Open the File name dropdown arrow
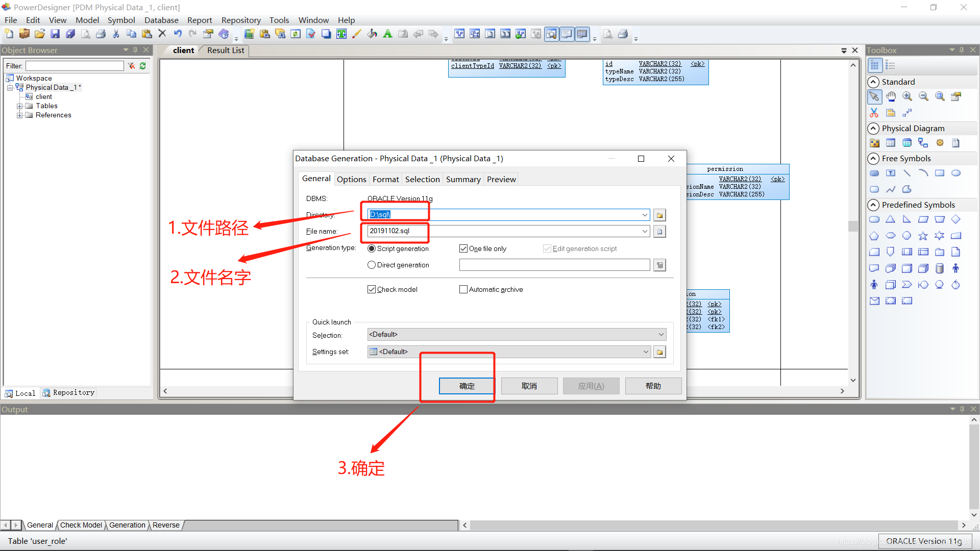The height and width of the screenshot is (551, 980). click(x=645, y=231)
